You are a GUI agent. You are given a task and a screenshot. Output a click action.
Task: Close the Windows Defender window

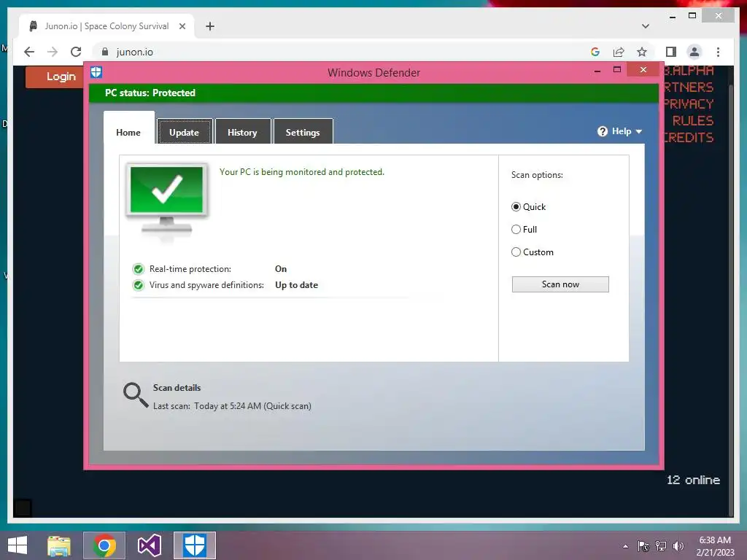click(643, 70)
